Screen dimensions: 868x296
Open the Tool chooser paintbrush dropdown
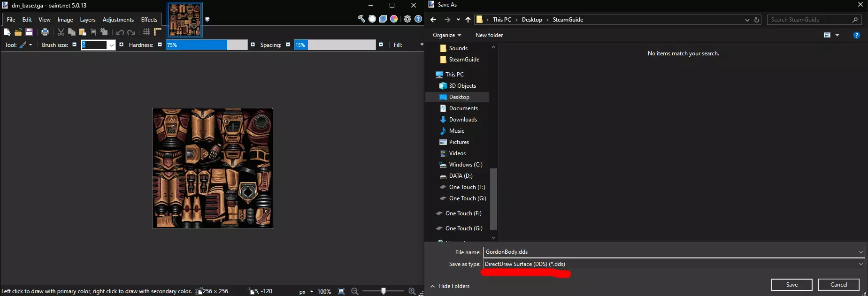click(x=25, y=45)
